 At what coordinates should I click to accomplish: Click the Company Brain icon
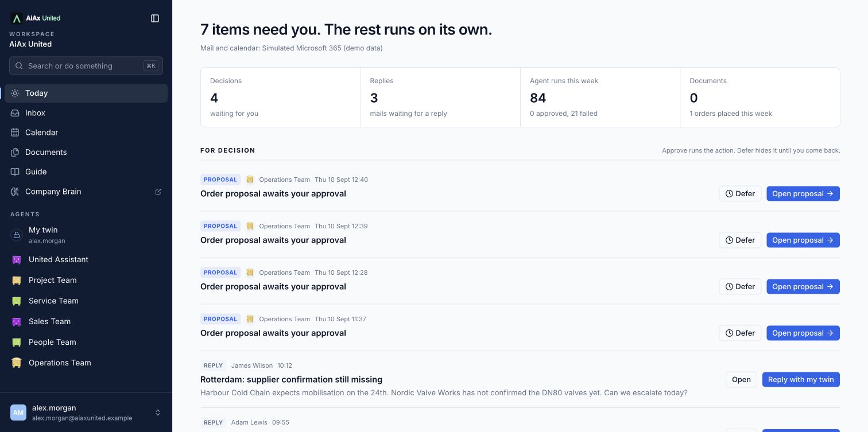[x=15, y=192]
